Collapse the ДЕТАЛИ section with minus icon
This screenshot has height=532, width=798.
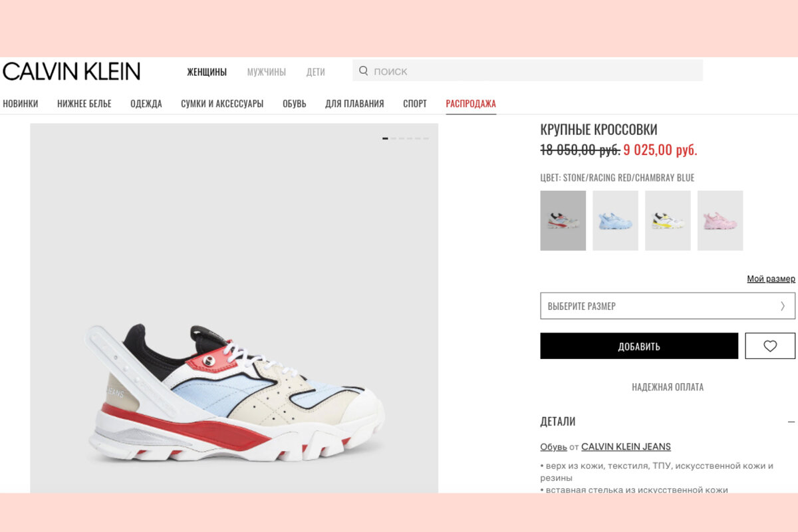coord(791,422)
